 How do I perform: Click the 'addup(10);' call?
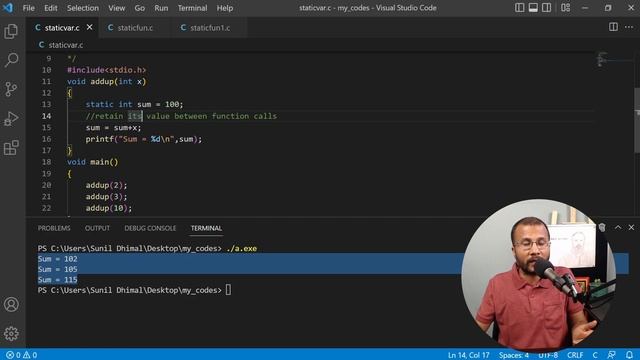[x=109, y=208]
